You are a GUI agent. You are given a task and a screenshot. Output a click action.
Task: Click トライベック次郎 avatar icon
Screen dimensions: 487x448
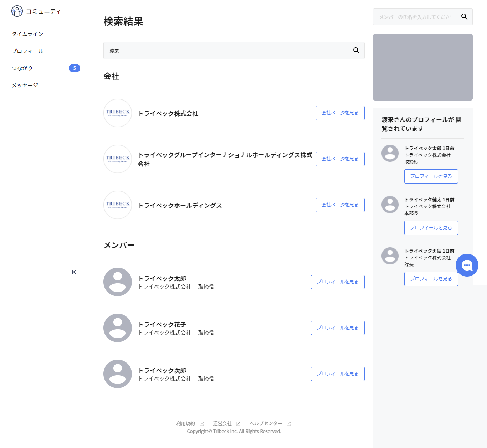[x=118, y=374]
